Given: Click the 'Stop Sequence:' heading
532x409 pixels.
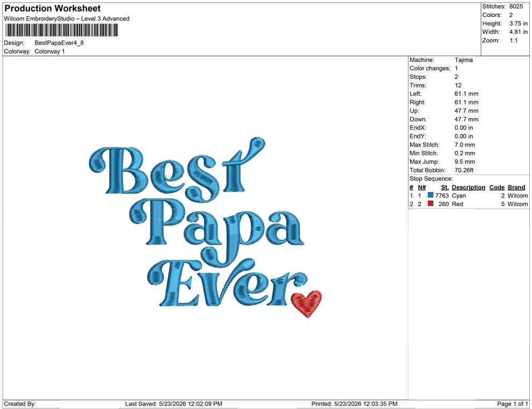Looking at the screenshot, I should click(431, 179).
